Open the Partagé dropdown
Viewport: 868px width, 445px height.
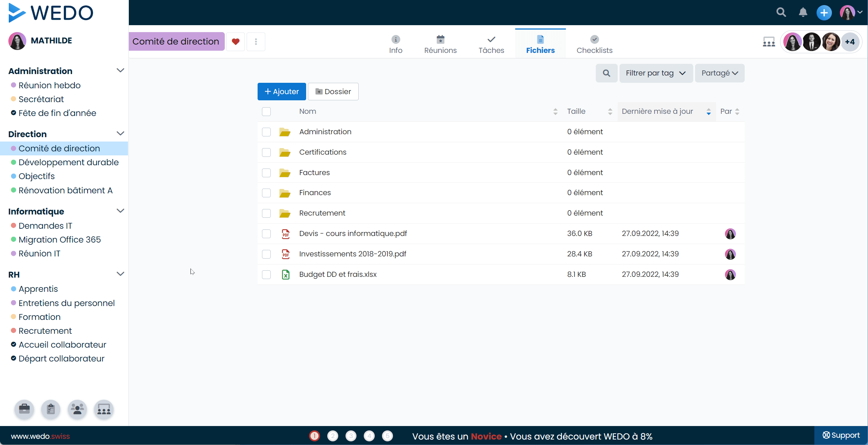click(719, 73)
